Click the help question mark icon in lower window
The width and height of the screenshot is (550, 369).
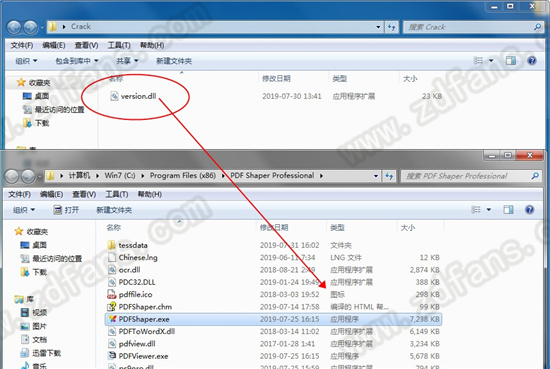(x=529, y=210)
